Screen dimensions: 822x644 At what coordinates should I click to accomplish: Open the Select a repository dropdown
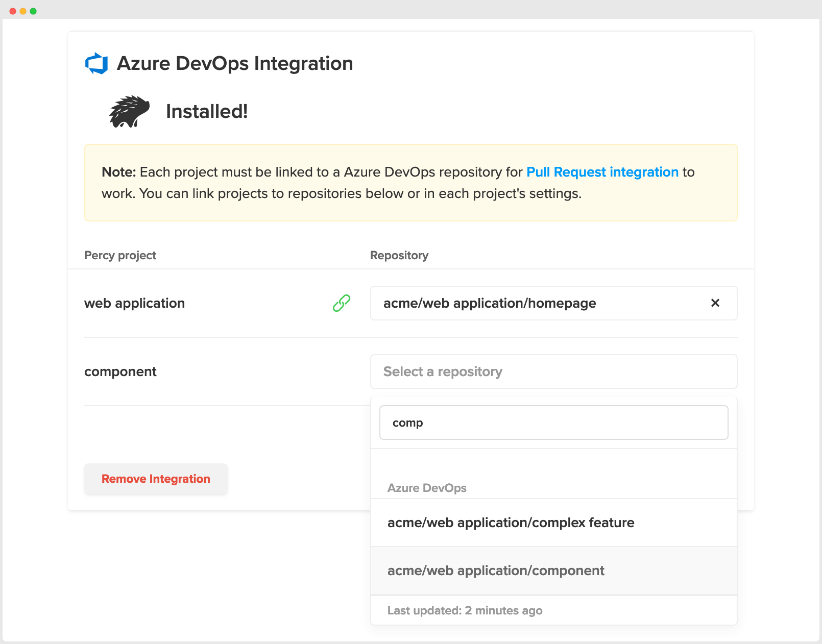tap(553, 371)
